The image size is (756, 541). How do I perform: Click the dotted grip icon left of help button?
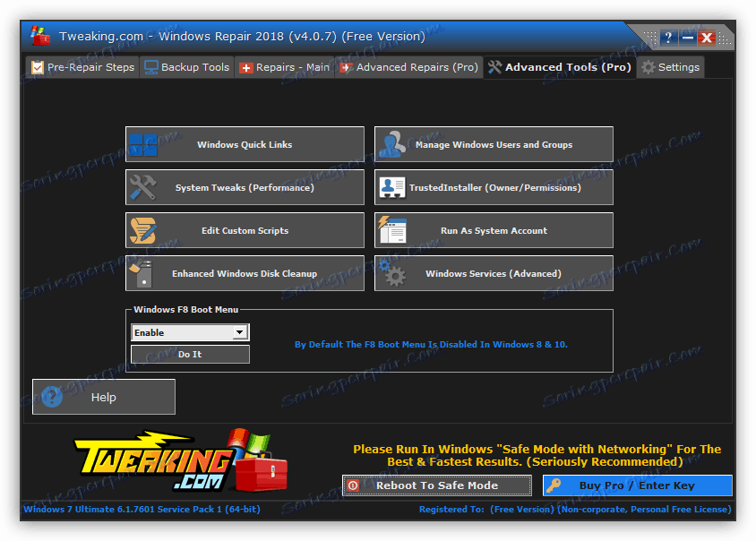pos(650,38)
